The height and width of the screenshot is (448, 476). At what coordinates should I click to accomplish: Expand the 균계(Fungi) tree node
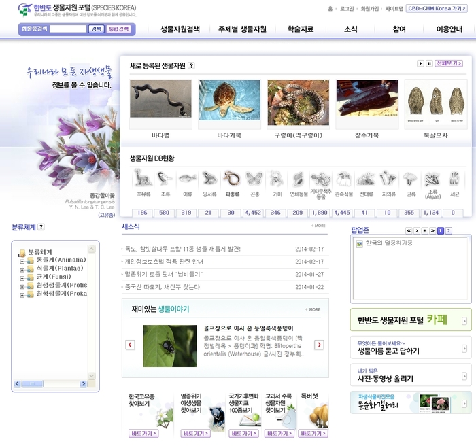click(x=22, y=277)
